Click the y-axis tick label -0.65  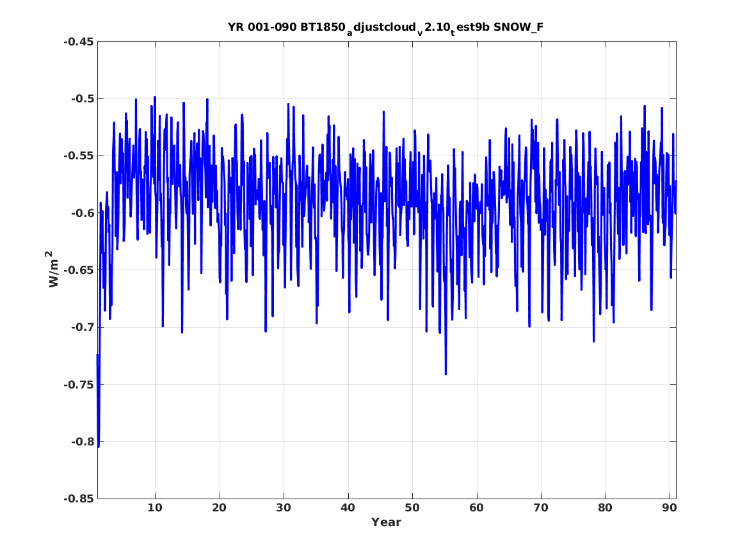point(79,271)
